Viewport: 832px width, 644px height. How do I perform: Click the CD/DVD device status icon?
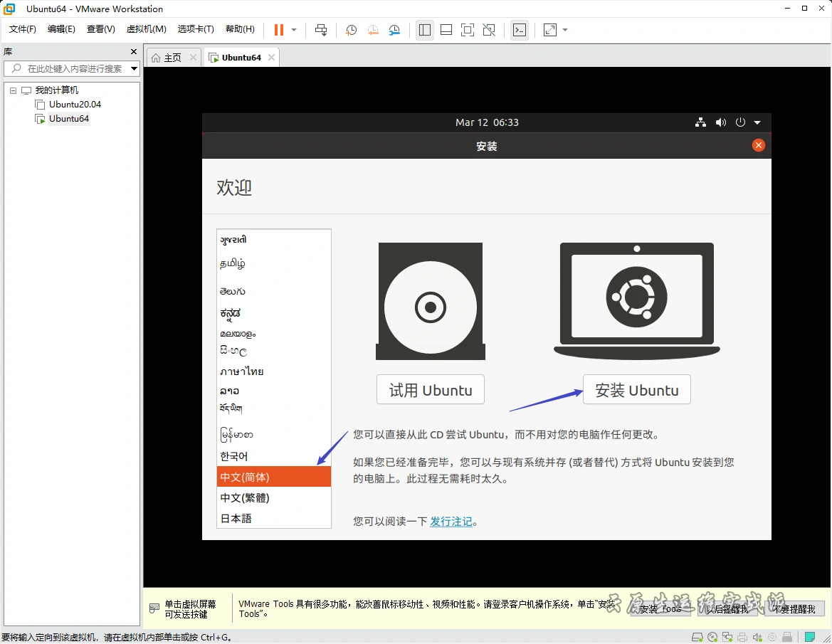tap(712, 637)
